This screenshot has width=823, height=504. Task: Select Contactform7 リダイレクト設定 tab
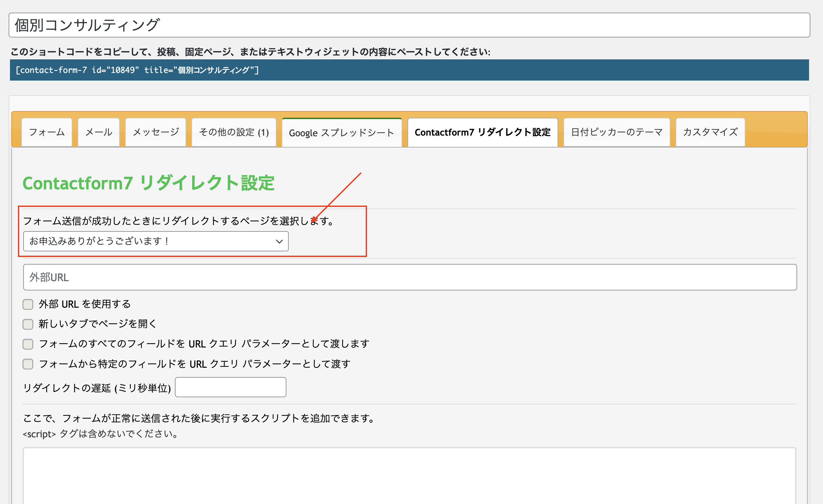coord(483,132)
